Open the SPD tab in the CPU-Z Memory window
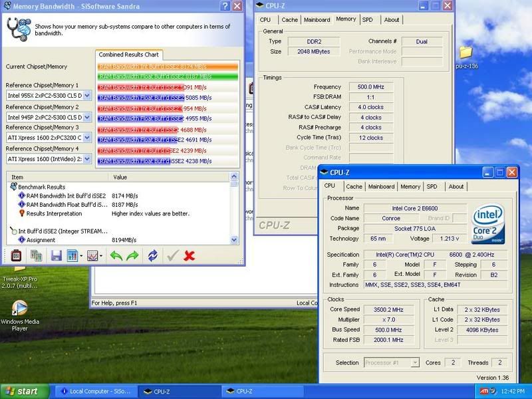532x399 pixels. pos(368,20)
